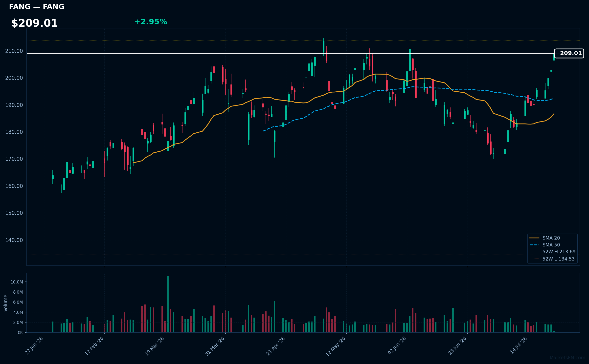The width and height of the screenshot is (589, 364).
Task: Click the 8.0M volume axis label
Action: click(18, 292)
